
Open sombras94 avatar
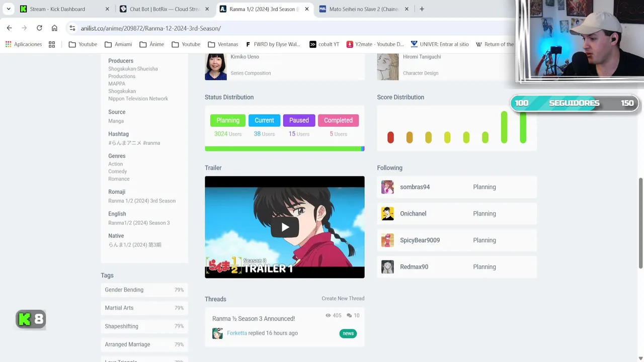[387, 187]
